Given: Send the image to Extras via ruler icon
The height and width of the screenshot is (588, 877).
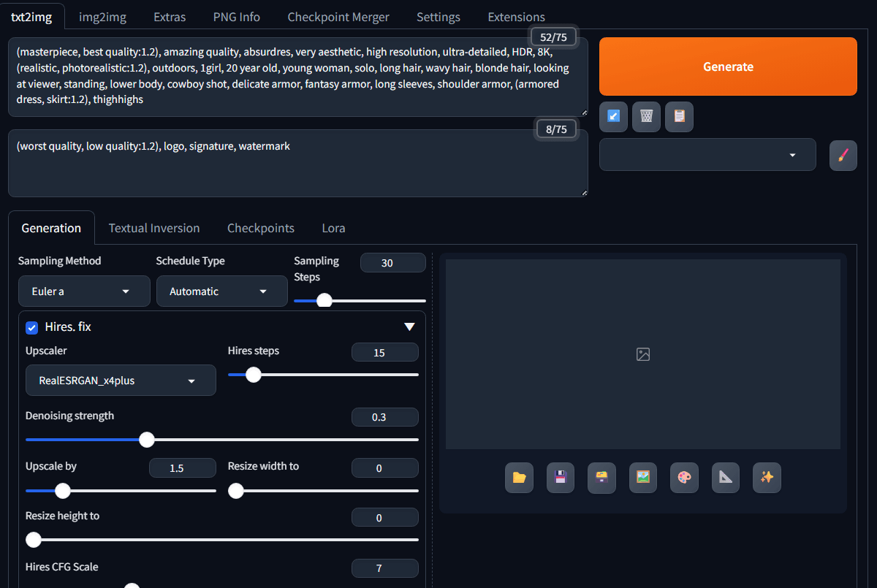Looking at the screenshot, I should [x=726, y=478].
